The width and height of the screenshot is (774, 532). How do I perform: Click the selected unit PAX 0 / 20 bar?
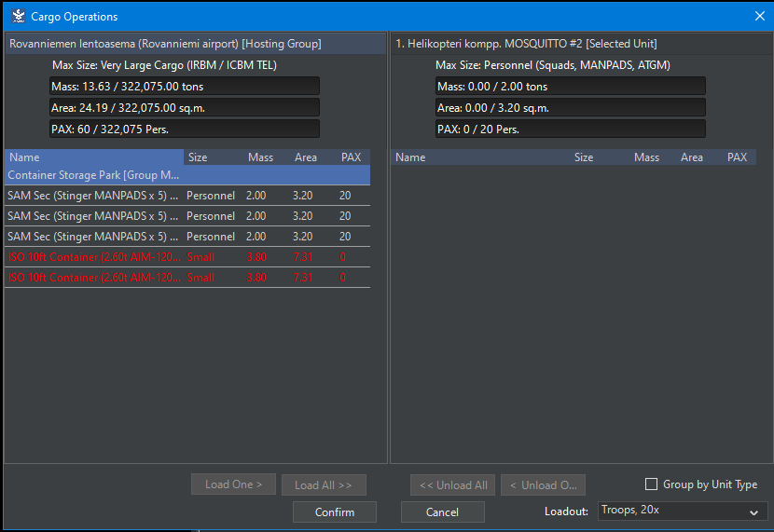tap(571, 130)
